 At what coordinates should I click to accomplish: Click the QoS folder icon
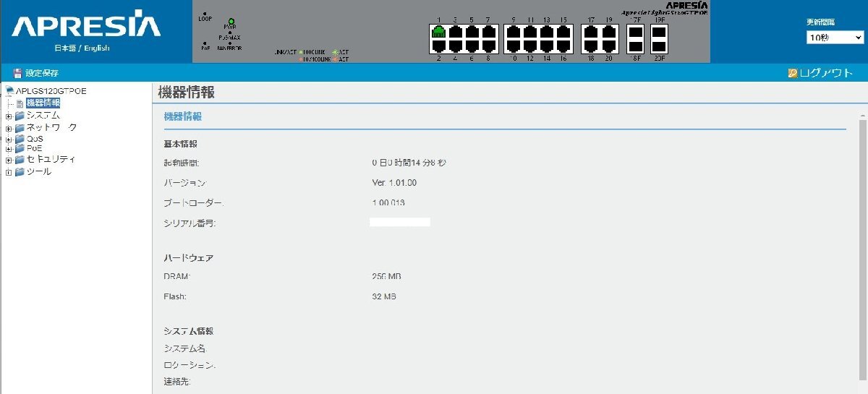click(x=20, y=138)
